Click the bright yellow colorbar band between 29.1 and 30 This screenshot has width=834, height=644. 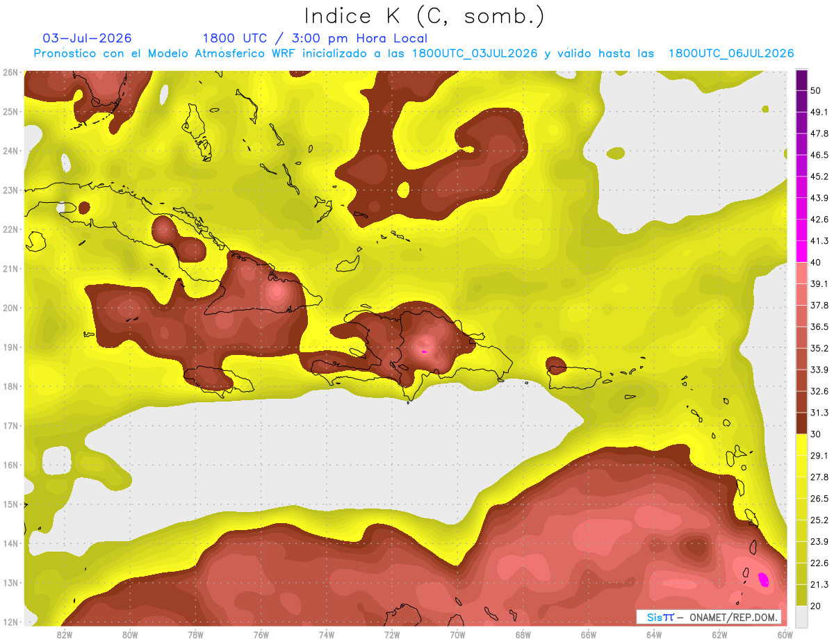coord(801,445)
